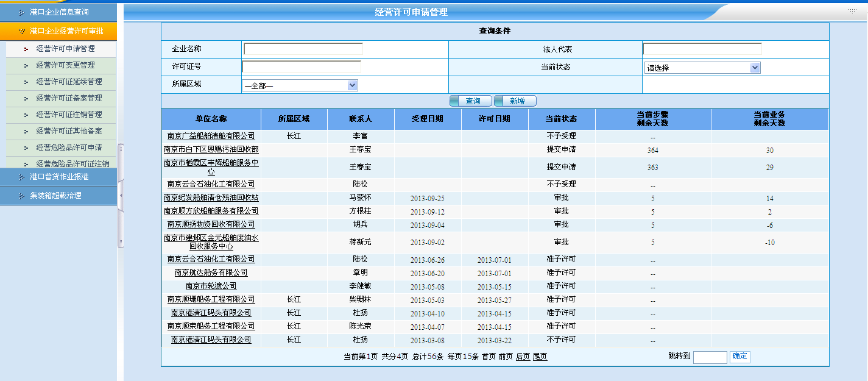Image resolution: width=868 pixels, height=381 pixels.
Task: Open 经营许可证注销管理 menu item
Action: (69, 115)
